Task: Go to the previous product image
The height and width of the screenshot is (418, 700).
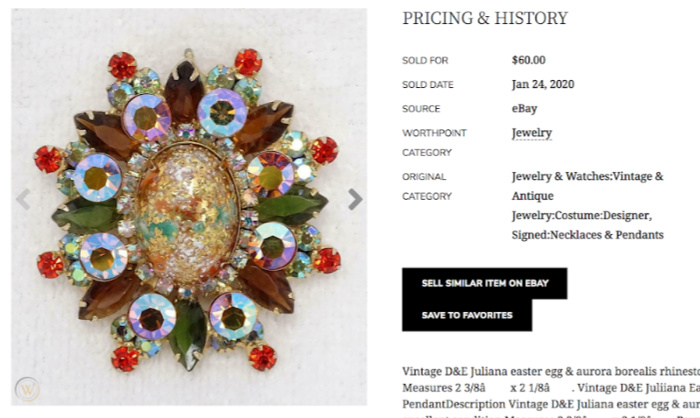Action: (x=22, y=199)
